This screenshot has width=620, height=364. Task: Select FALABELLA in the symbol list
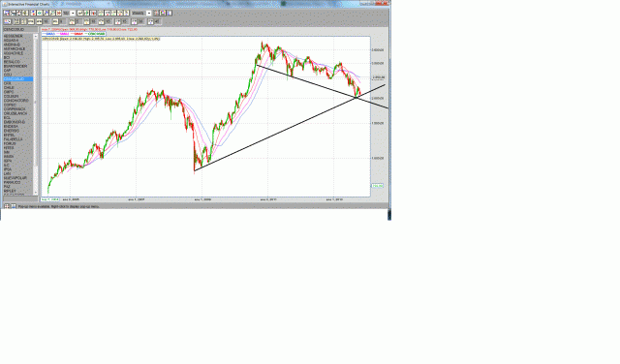(x=13, y=139)
